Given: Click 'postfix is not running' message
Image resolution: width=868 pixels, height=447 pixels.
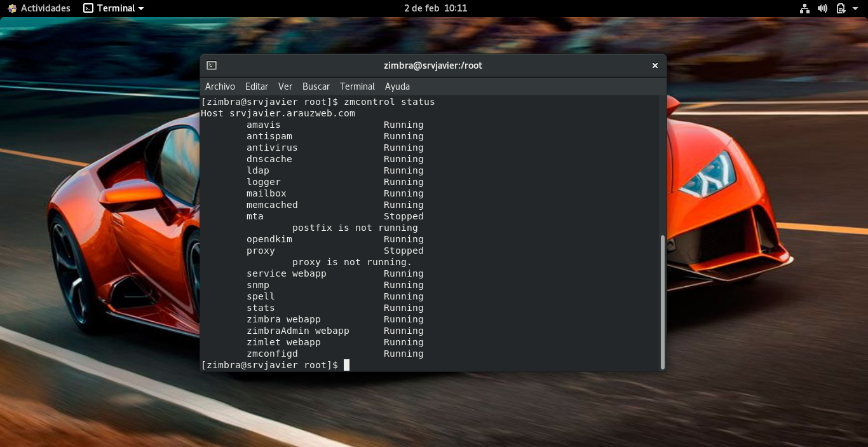Looking at the screenshot, I should 355,228.
